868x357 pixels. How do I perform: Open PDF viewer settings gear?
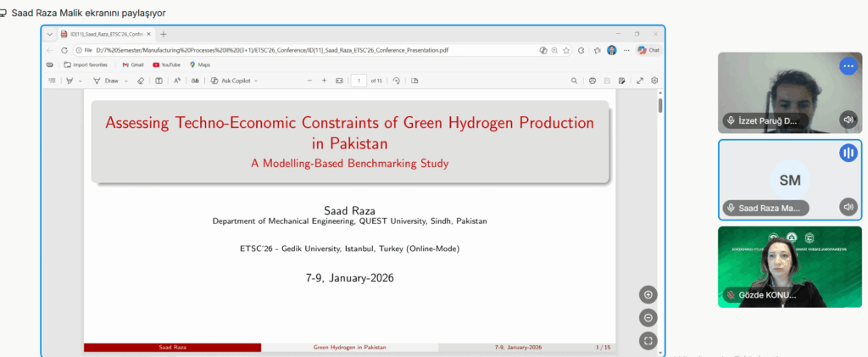(x=654, y=81)
